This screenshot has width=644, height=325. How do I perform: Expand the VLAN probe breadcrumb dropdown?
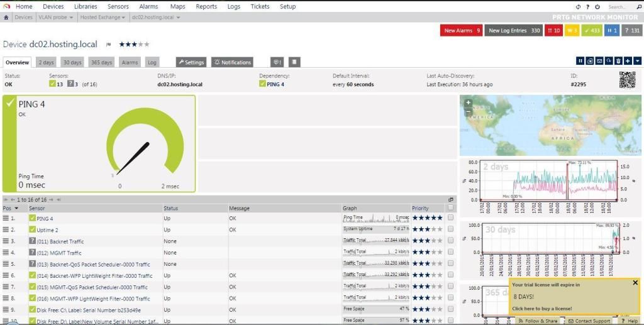tap(71, 18)
